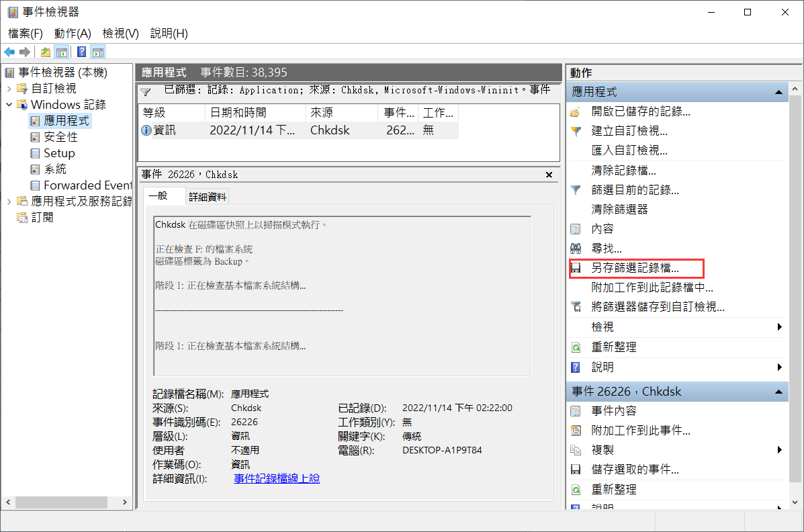Click the show/hide console tree toolbar icon

(x=62, y=52)
